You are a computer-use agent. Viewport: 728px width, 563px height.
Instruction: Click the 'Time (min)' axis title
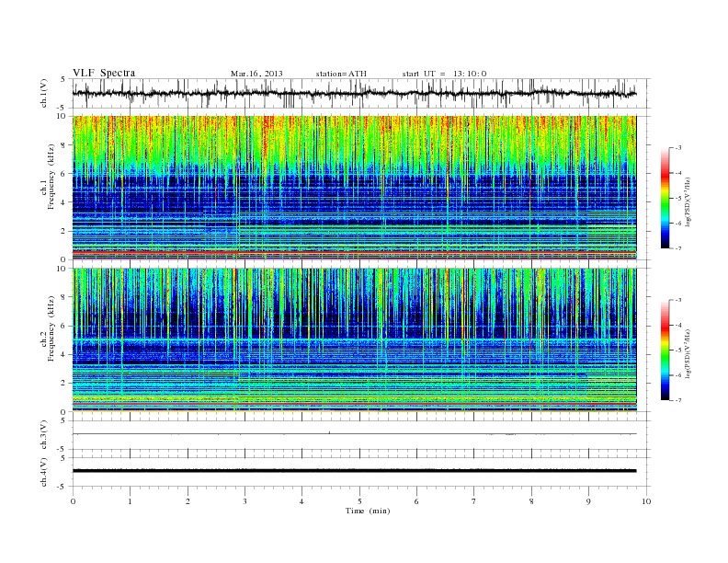(x=368, y=511)
